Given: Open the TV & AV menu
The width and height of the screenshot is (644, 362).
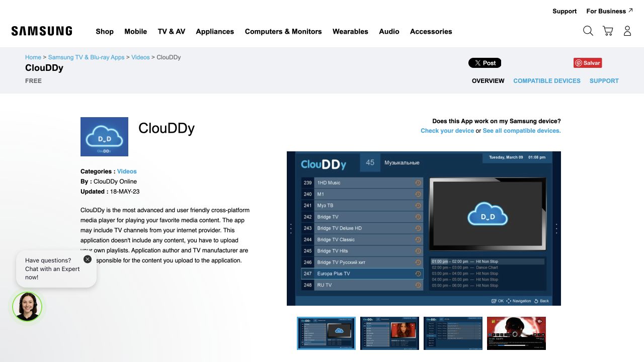Looking at the screenshot, I should pos(172,31).
